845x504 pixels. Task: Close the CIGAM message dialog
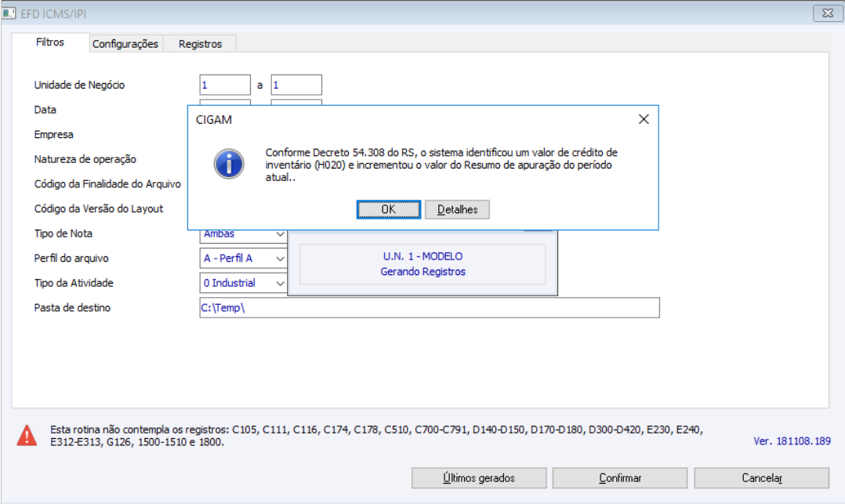pyautogui.click(x=644, y=119)
